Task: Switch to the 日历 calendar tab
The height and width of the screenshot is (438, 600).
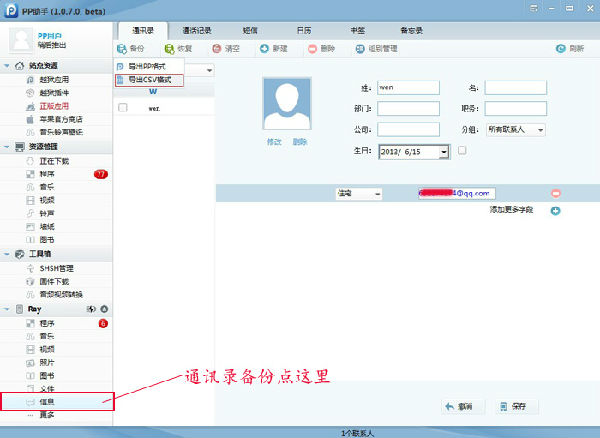Action: [x=304, y=31]
